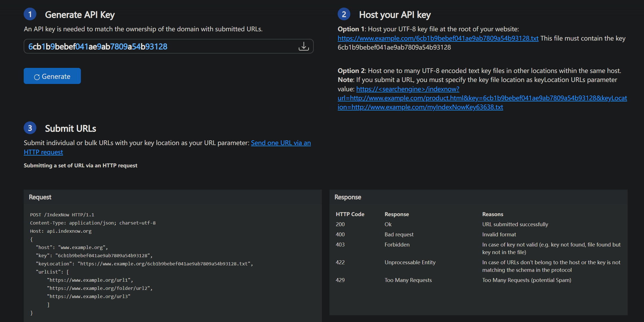This screenshot has width=644, height=322.
Task: Click the API key text field
Action: point(169,46)
